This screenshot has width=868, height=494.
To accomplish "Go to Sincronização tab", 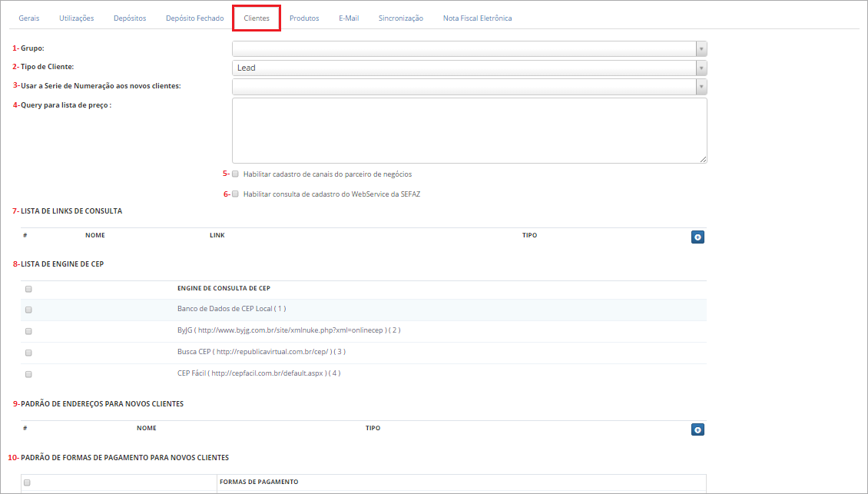I will coord(401,18).
